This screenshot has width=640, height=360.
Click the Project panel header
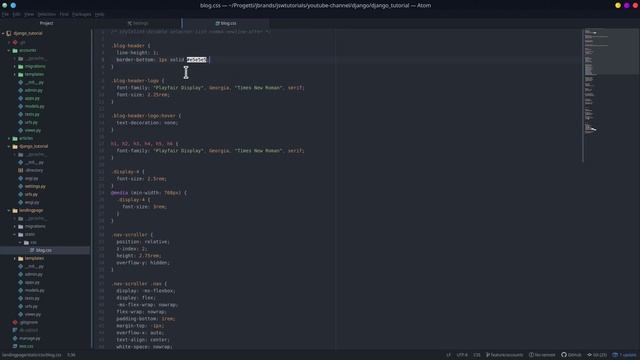click(46, 23)
